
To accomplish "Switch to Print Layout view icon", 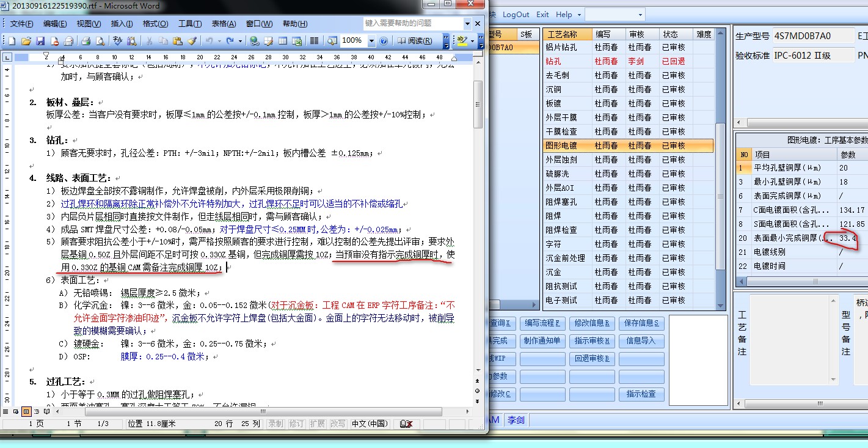I will [26, 411].
